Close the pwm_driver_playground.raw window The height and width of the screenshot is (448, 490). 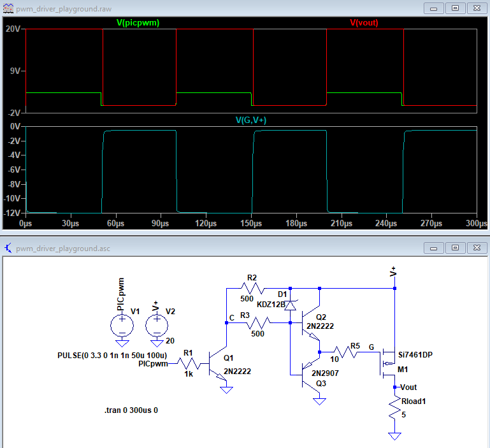477,8
